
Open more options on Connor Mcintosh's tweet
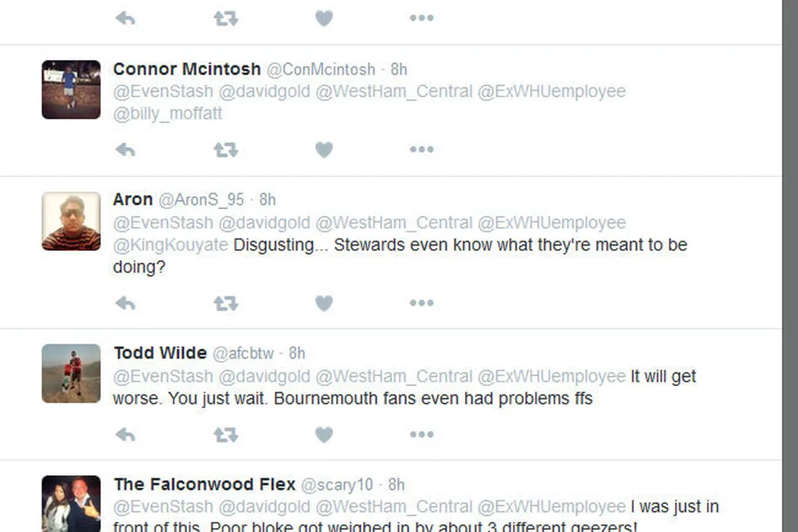click(x=421, y=150)
